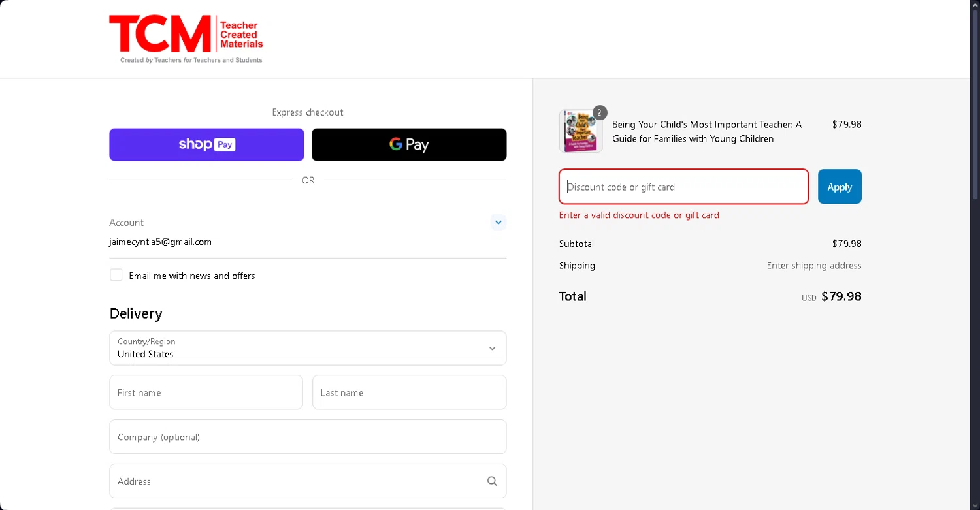Click the Total USD $79.98 value
Image resolution: width=980 pixels, height=510 pixels.
pos(831,296)
